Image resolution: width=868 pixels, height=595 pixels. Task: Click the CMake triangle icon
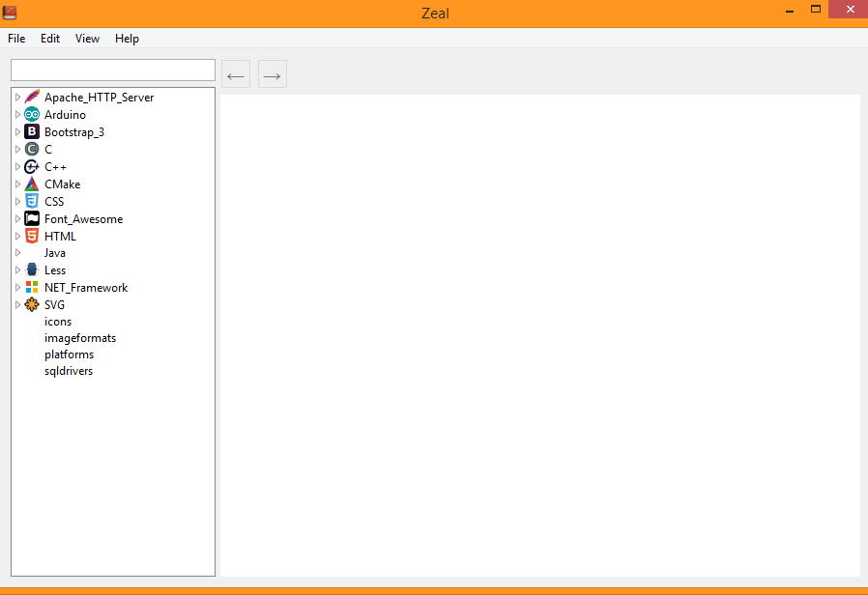coord(32,184)
